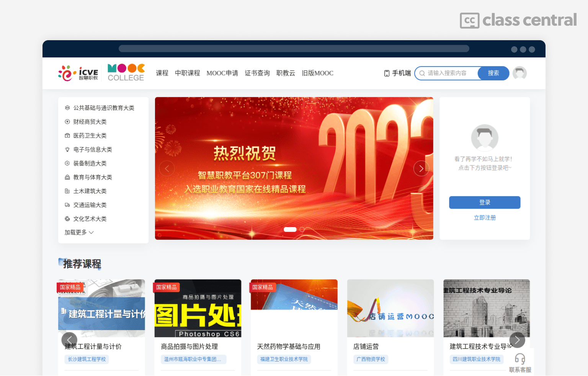Select 电子与信息大类 category

93,150
